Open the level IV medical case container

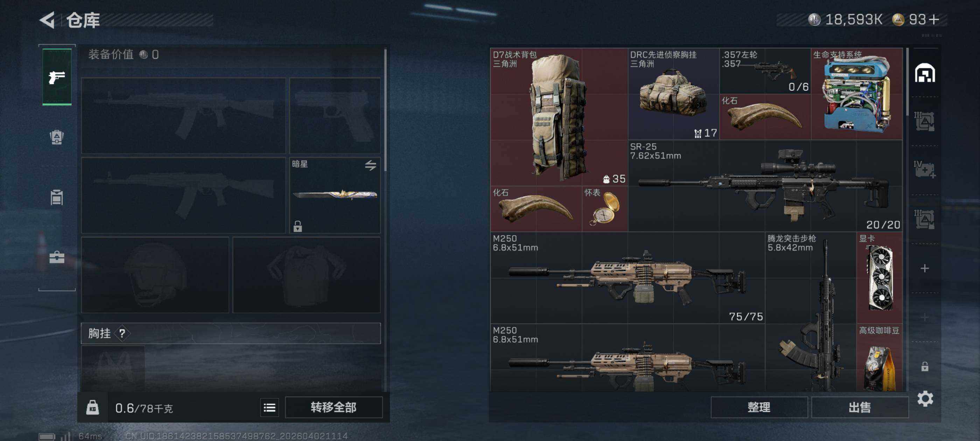click(925, 169)
